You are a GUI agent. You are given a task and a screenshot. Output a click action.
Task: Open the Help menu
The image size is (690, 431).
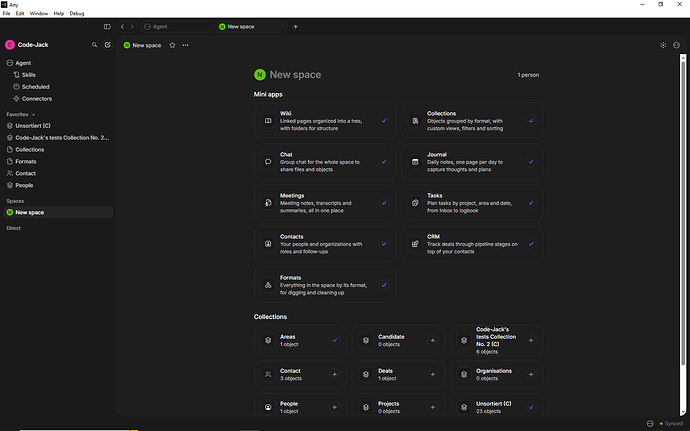(59, 14)
